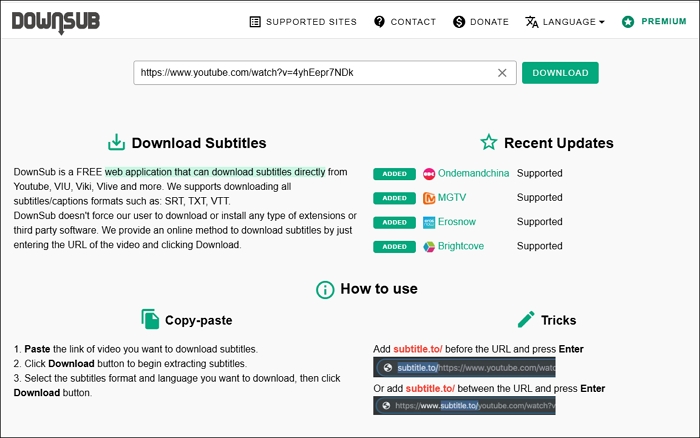700x438 pixels.
Task: Click the Supported Sites list icon
Action: click(255, 21)
